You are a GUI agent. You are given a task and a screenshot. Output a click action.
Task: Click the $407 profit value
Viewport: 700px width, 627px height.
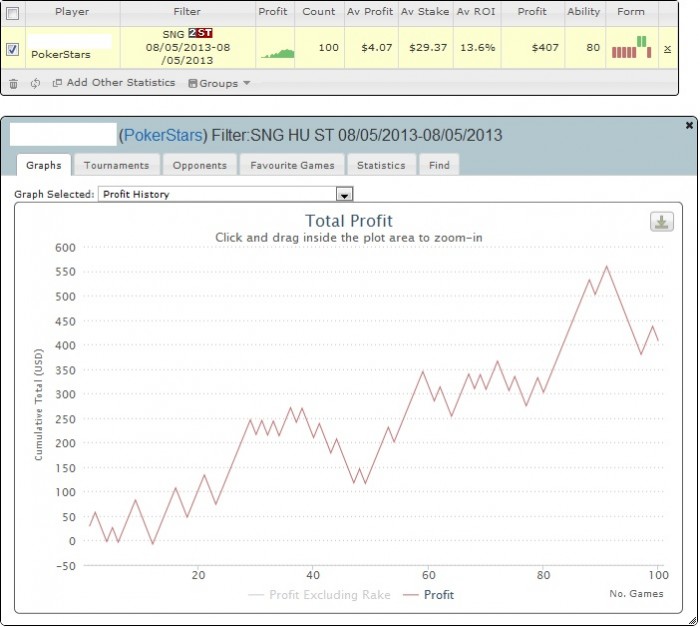coord(545,47)
